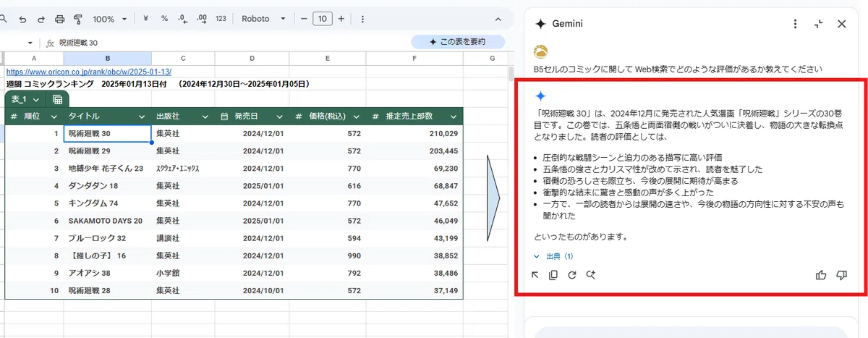Insert Gemini response into sheet arrow icon

click(x=535, y=275)
